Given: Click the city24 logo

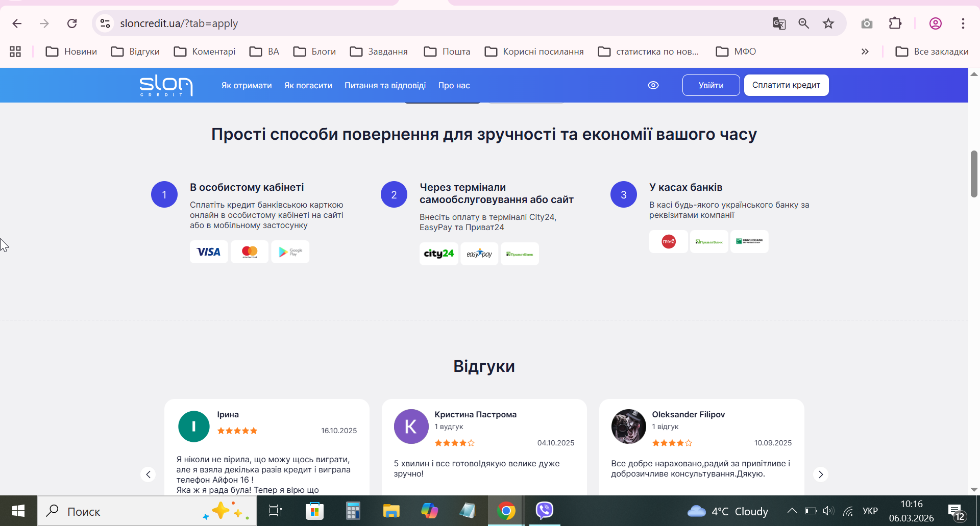Looking at the screenshot, I should (439, 254).
